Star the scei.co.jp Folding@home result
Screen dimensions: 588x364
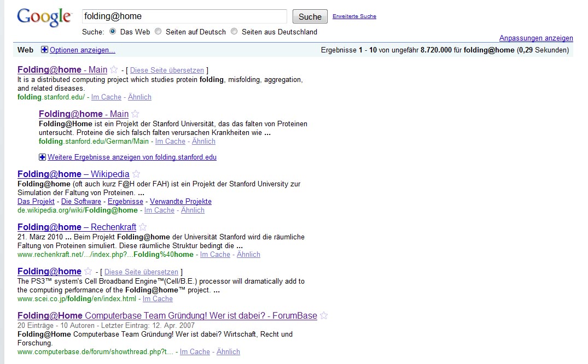point(88,272)
